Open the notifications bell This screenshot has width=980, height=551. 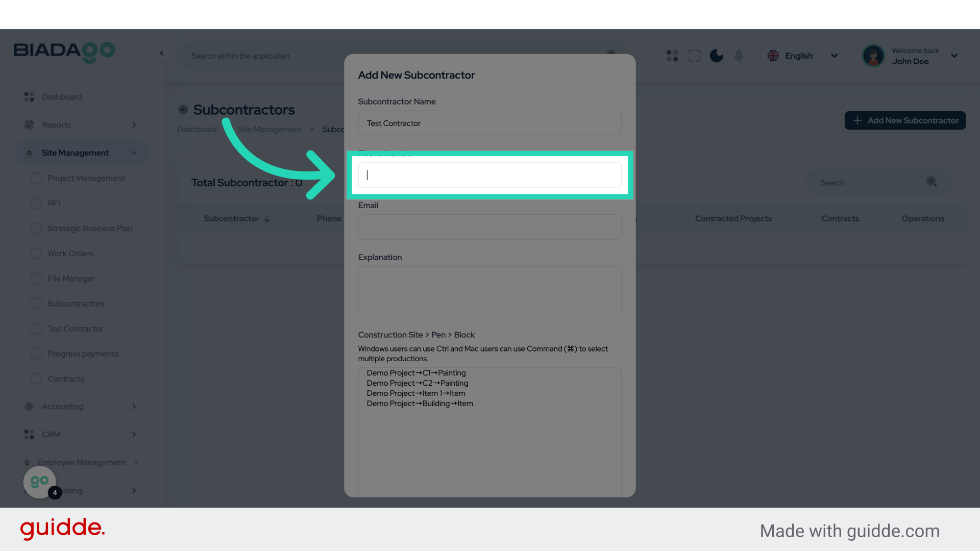pos(739,56)
